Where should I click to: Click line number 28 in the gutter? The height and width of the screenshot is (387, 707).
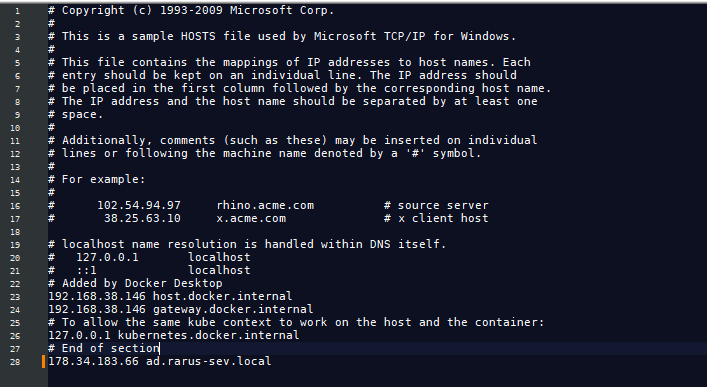[15, 362]
